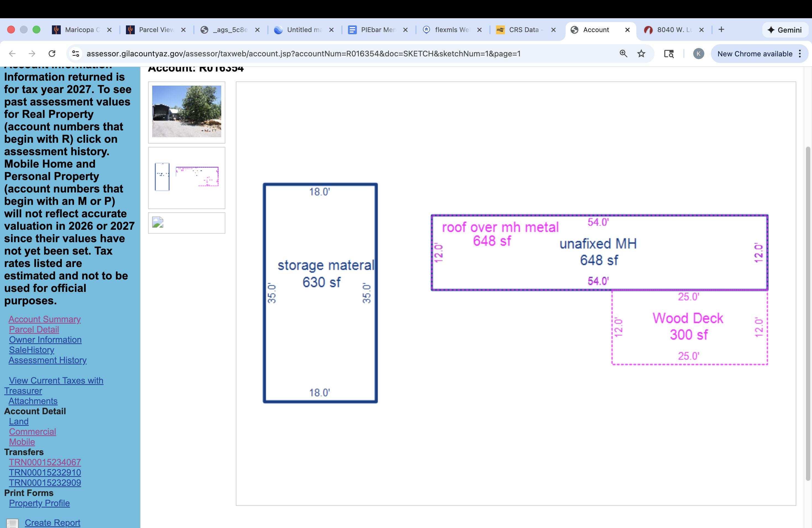812x528 pixels.
Task: Bookmark this page with the star icon
Action: pyautogui.click(x=641, y=54)
